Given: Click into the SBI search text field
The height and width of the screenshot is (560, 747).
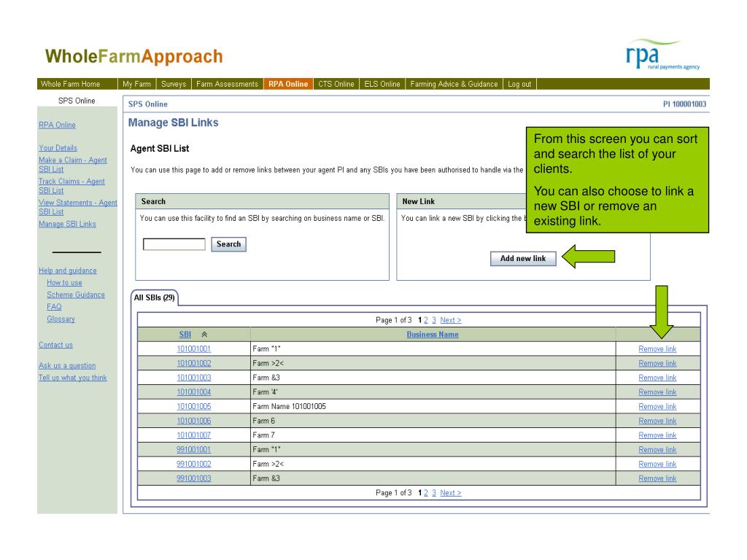Looking at the screenshot, I should coord(174,244).
